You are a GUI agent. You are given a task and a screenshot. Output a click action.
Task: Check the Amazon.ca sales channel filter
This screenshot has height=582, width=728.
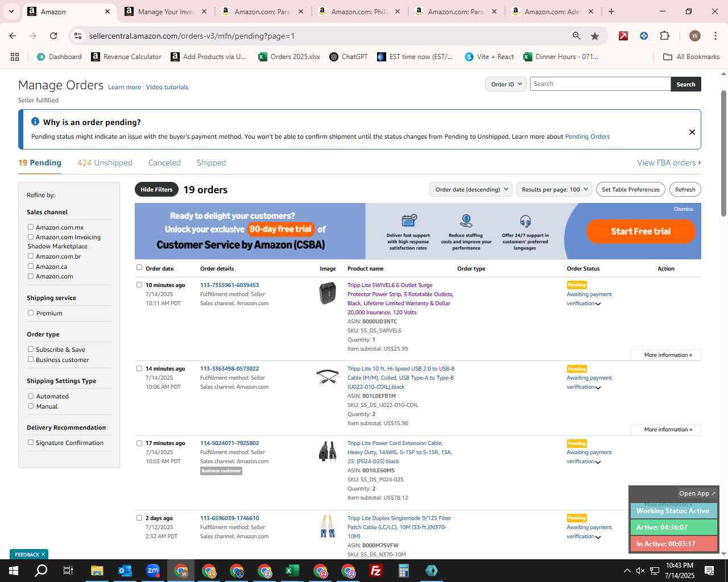[31, 266]
